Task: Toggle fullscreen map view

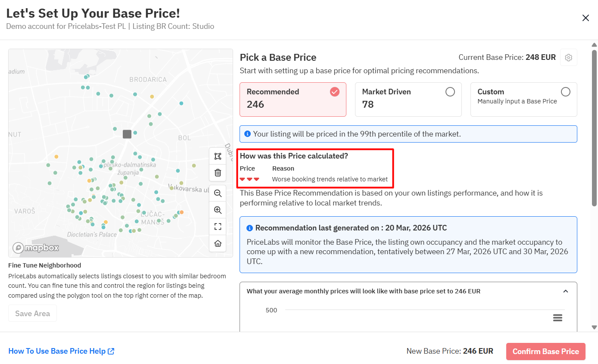Action: [218, 227]
